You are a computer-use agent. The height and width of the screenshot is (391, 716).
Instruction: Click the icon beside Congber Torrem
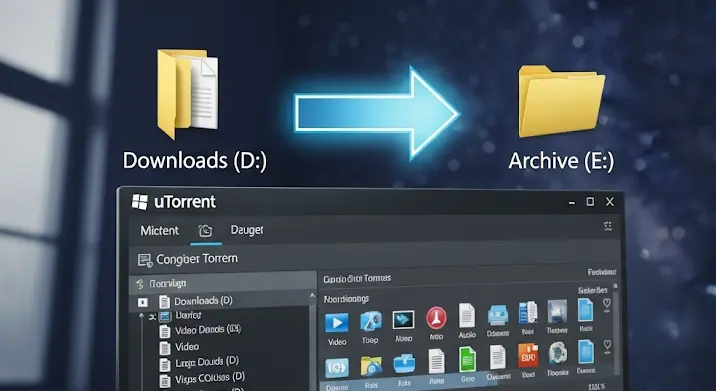[145, 260]
